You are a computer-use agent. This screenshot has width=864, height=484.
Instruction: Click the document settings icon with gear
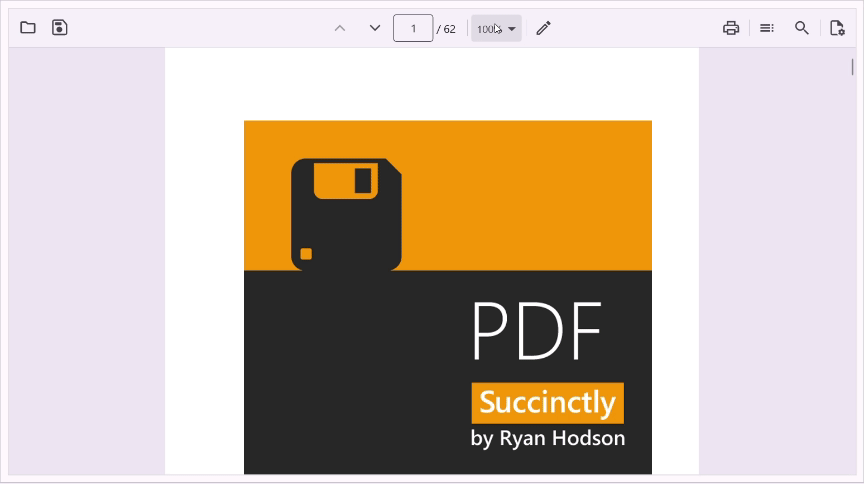[838, 28]
